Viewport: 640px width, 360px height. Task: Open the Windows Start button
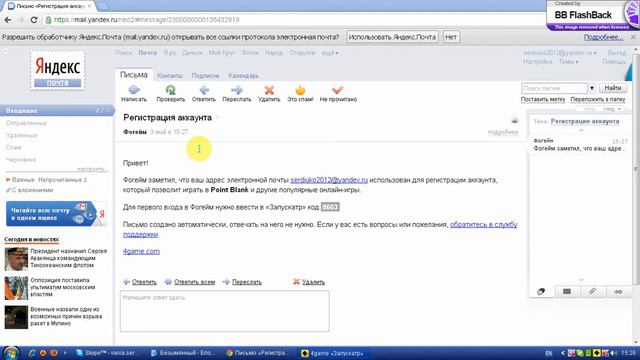[x=11, y=353]
